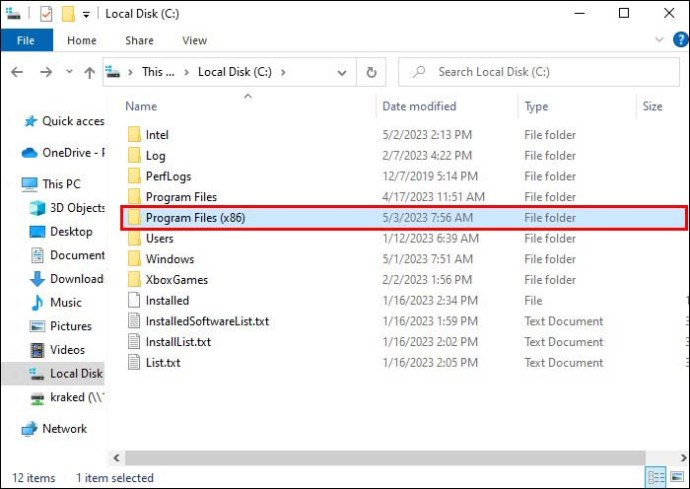The height and width of the screenshot is (489, 690).
Task: Expand the ribbon using the chevron
Action: pyautogui.click(x=657, y=41)
